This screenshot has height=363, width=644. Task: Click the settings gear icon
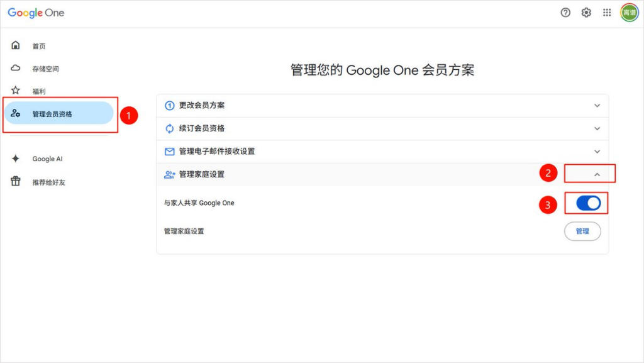click(586, 12)
